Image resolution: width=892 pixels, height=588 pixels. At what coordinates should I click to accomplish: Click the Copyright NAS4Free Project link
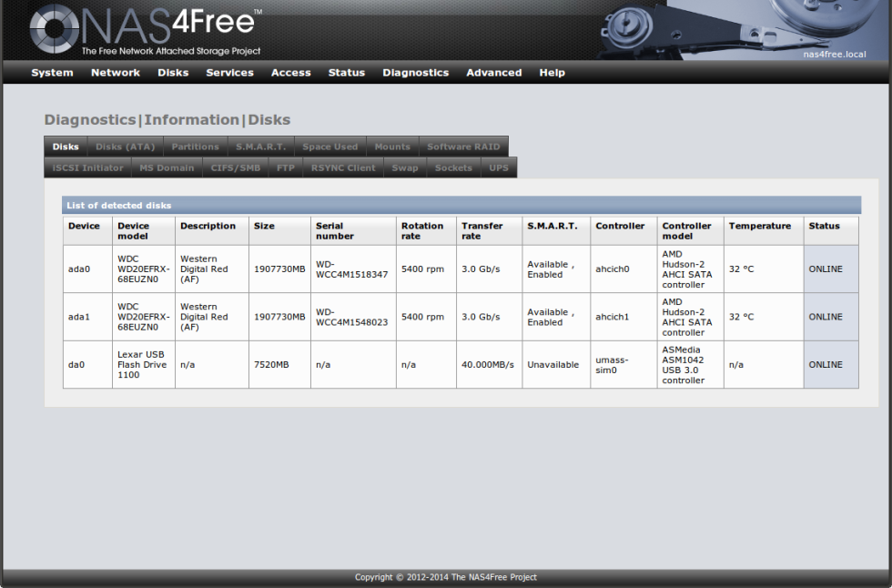pyautogui.click(x=446, y=577)
